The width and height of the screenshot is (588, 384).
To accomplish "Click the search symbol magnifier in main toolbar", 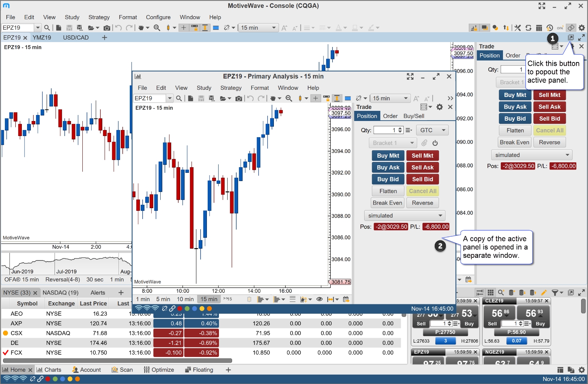I will pos(47,28).
